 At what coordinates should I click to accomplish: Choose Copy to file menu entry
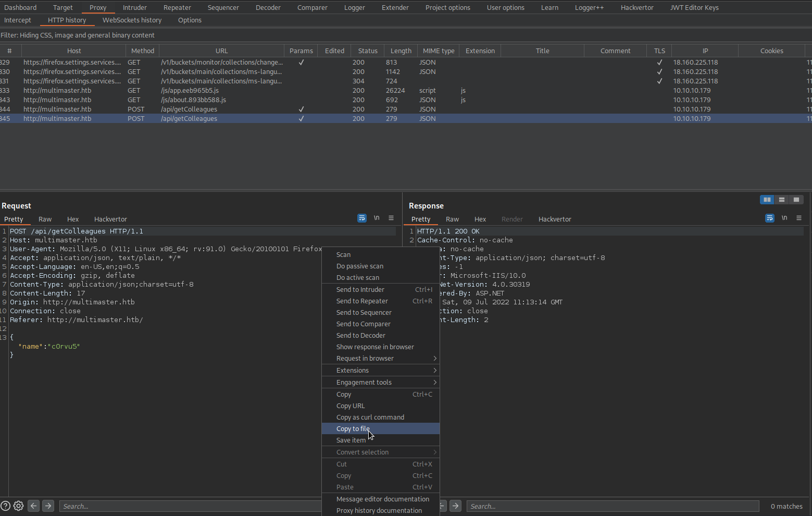click(x=381, y=429)
